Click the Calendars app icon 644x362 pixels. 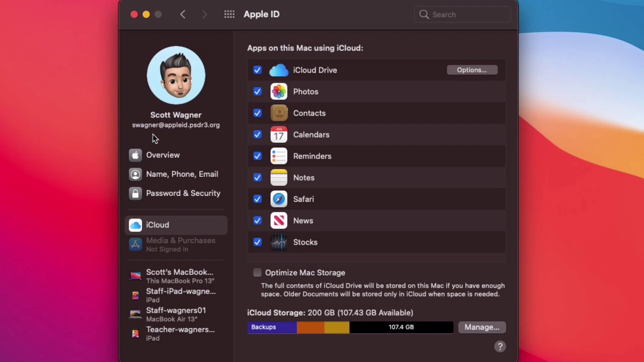(x=279, y=135)
